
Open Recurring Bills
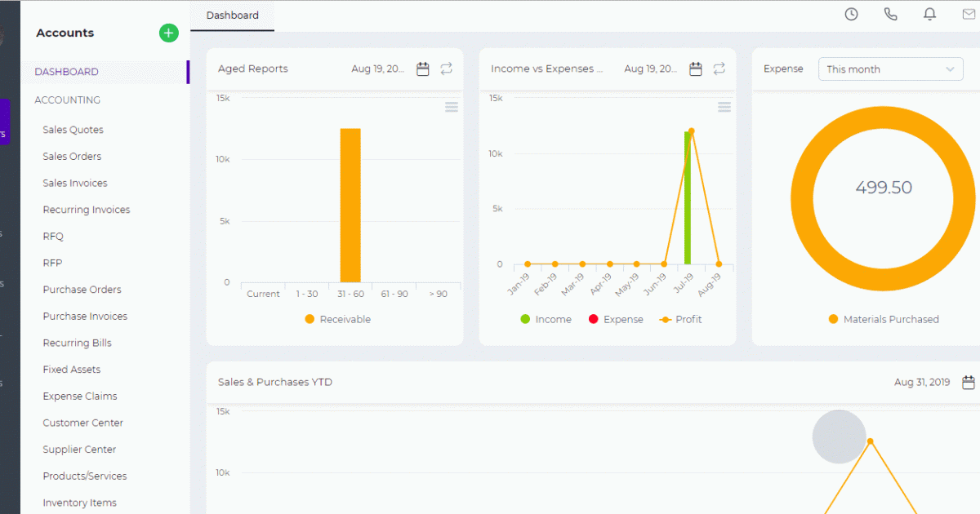[77, 343]
